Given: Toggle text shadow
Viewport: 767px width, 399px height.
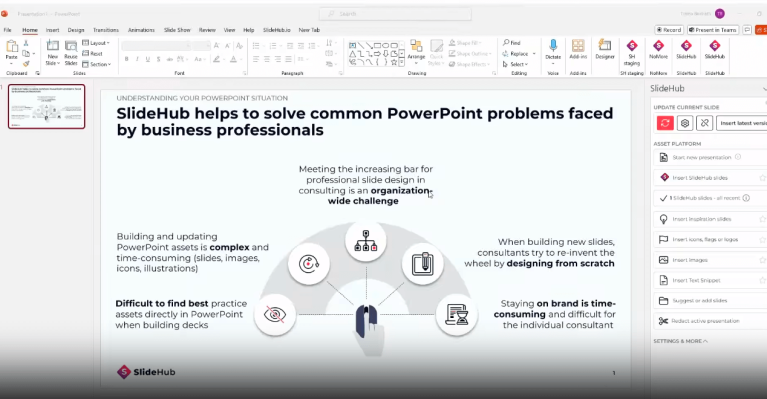Looking at the screenshot, I should tap(158, 59).
